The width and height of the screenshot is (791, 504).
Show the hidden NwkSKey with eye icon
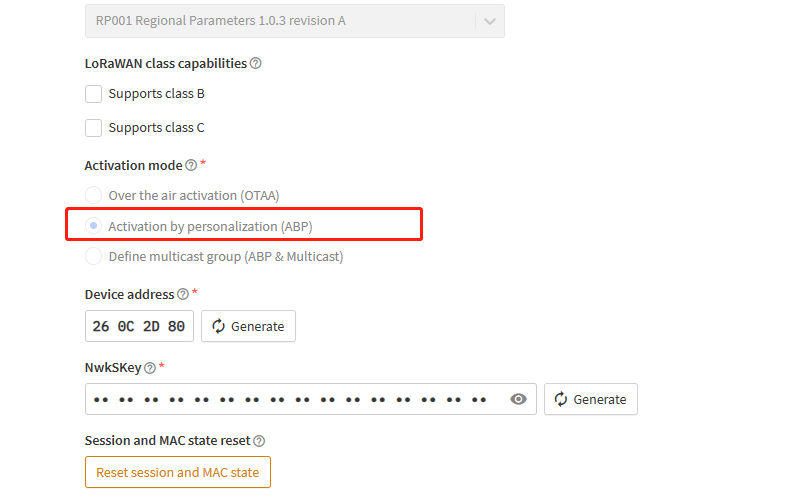coord(518,399)
